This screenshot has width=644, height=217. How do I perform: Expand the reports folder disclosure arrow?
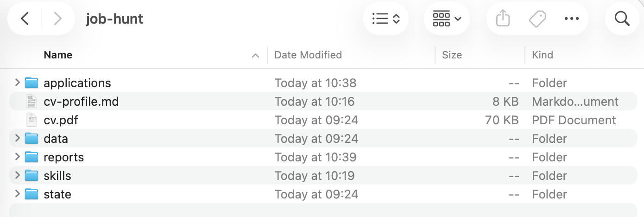[17, 157]
